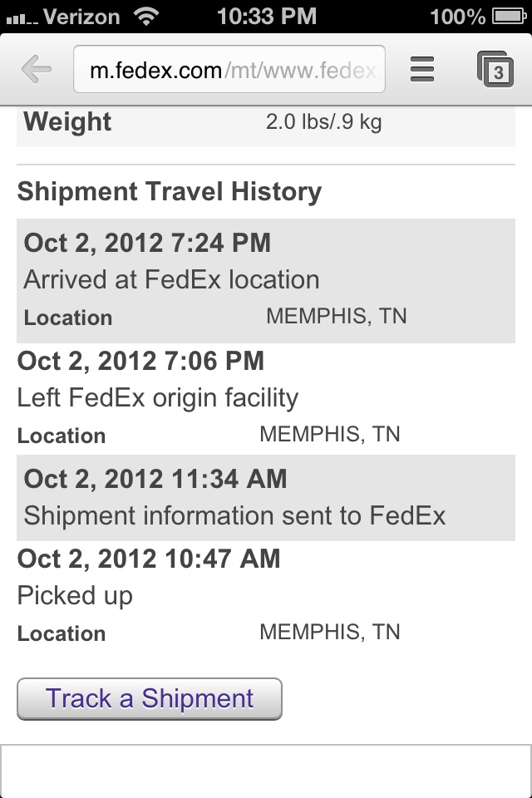Tap MEMPHIS, TN under Picked up
This screenshot has width=532, height=798.
coord(330,632)
